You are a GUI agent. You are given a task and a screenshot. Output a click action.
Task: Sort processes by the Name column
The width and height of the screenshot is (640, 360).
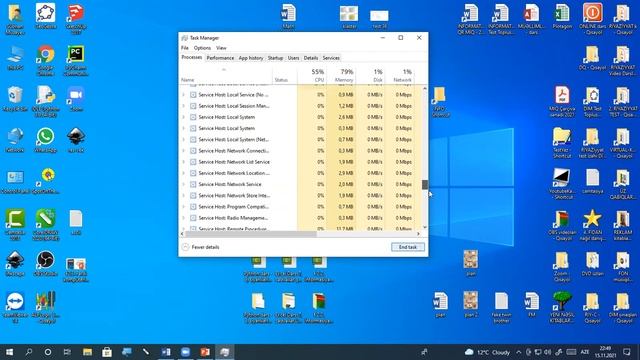[226, 75]
